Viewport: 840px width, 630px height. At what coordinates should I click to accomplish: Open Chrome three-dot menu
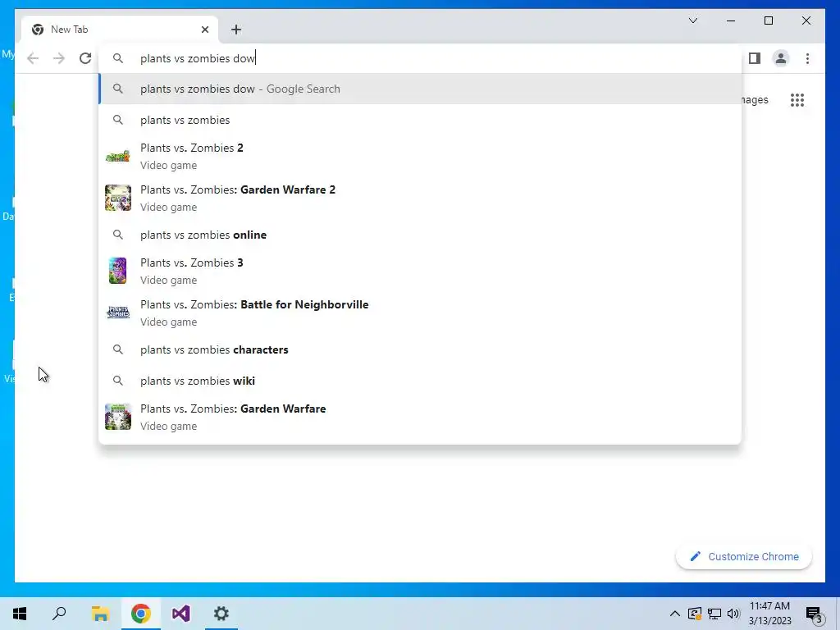pyautogui.click(x=807, y=58)
